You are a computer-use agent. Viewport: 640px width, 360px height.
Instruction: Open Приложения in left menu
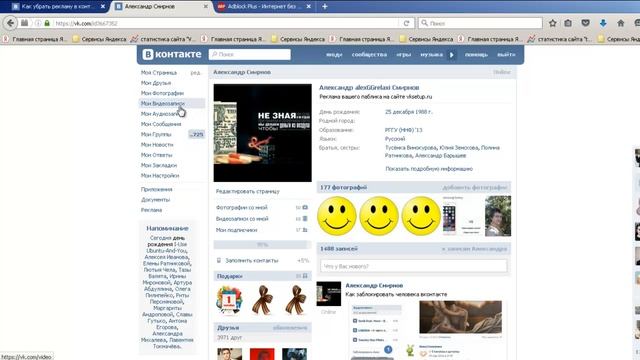(156, 189)
